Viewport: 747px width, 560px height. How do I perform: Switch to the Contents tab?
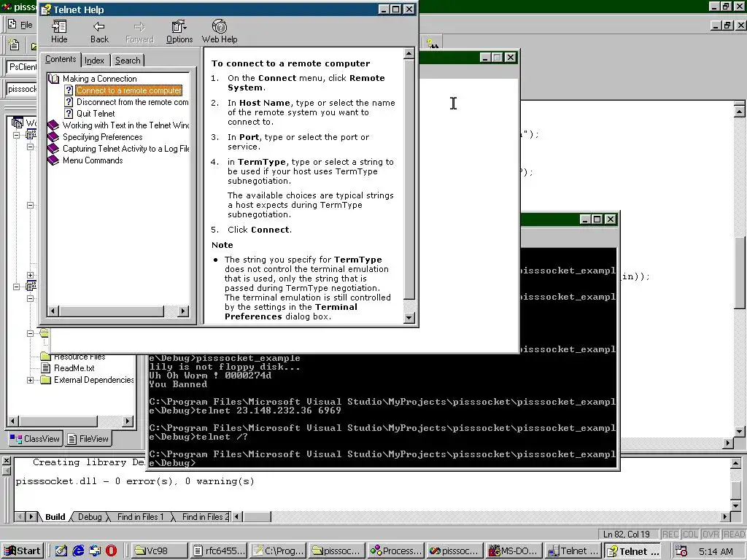click(x=61, y=60)
